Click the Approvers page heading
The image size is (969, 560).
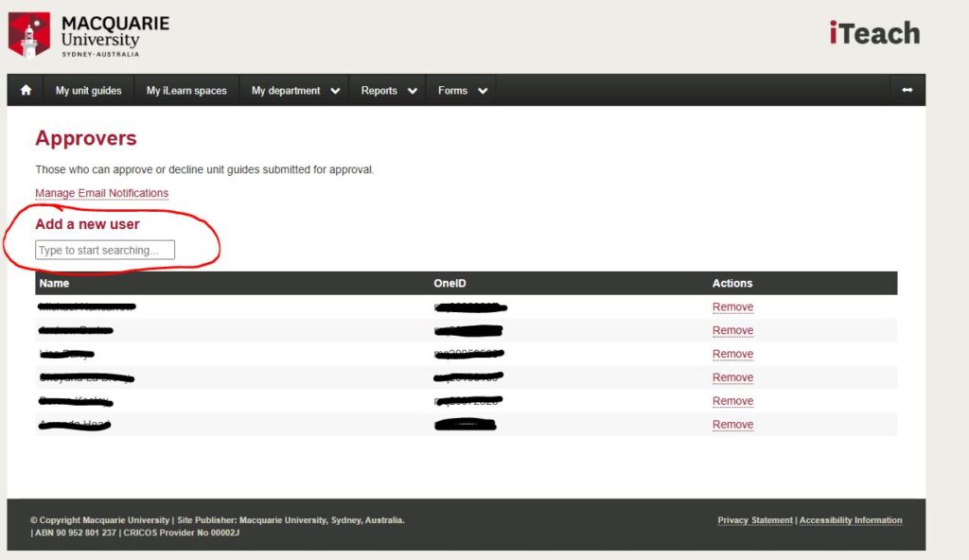[x=86, y=138]
